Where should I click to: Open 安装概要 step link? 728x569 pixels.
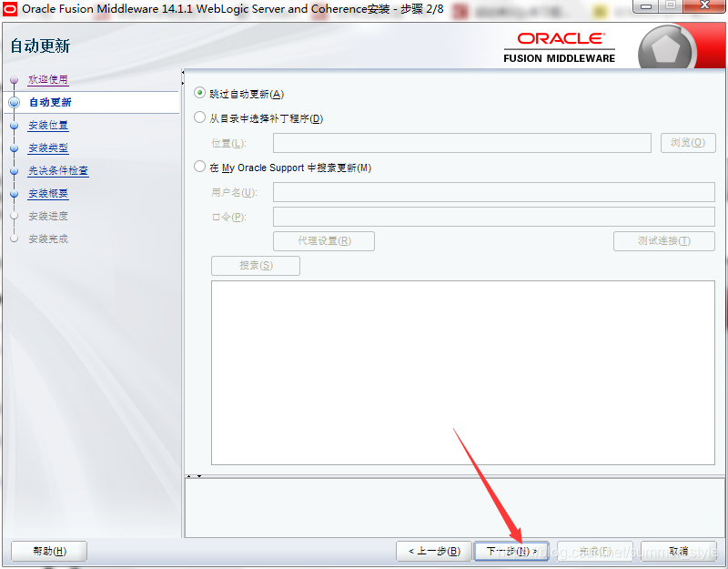click(x=48, y=193)
